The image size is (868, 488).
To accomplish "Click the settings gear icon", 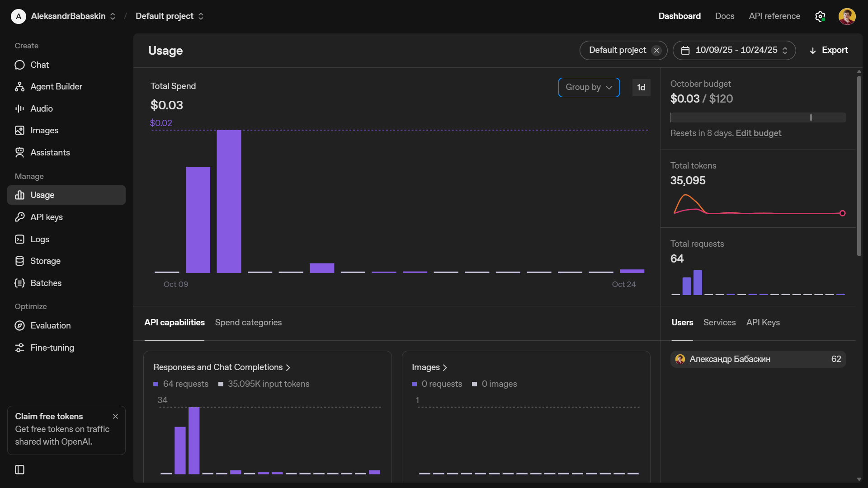I will point(820,16).
